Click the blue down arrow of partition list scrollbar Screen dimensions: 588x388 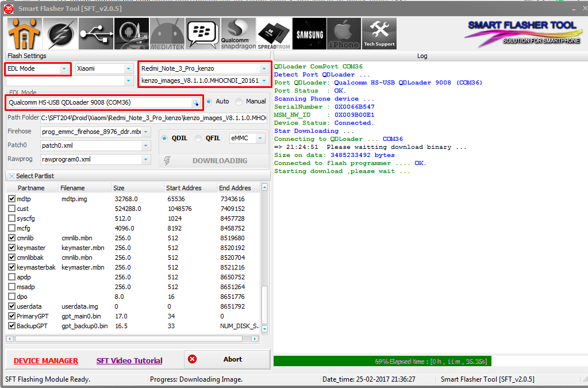coord(264,329)
